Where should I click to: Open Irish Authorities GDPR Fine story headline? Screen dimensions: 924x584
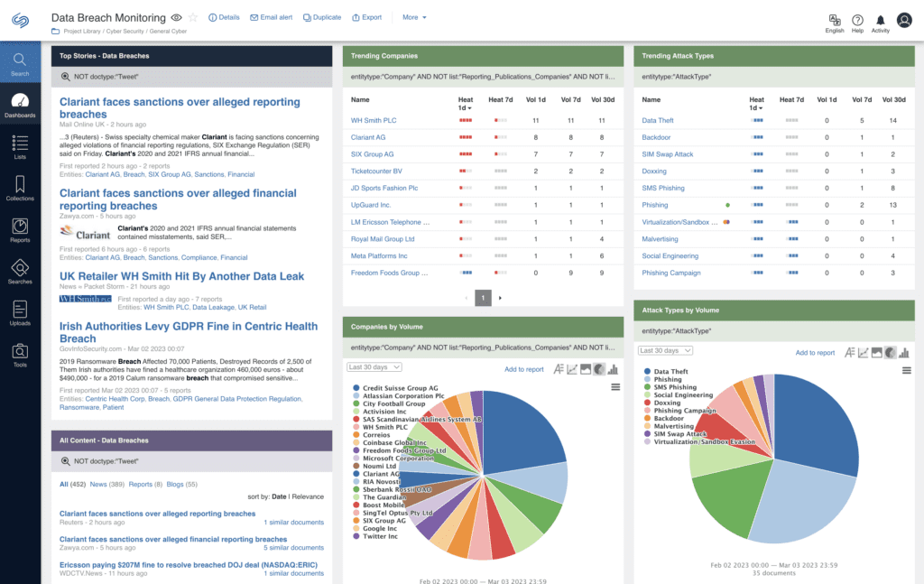pos(189,332)
